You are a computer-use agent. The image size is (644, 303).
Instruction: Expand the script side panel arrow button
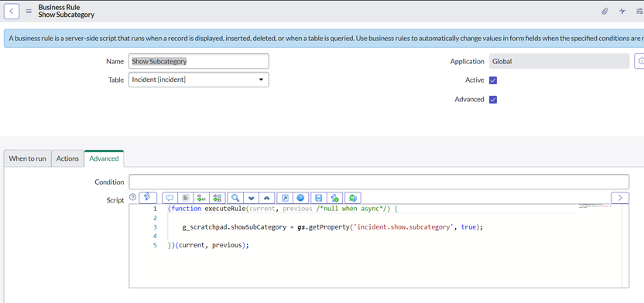click(x=620, y=198)
